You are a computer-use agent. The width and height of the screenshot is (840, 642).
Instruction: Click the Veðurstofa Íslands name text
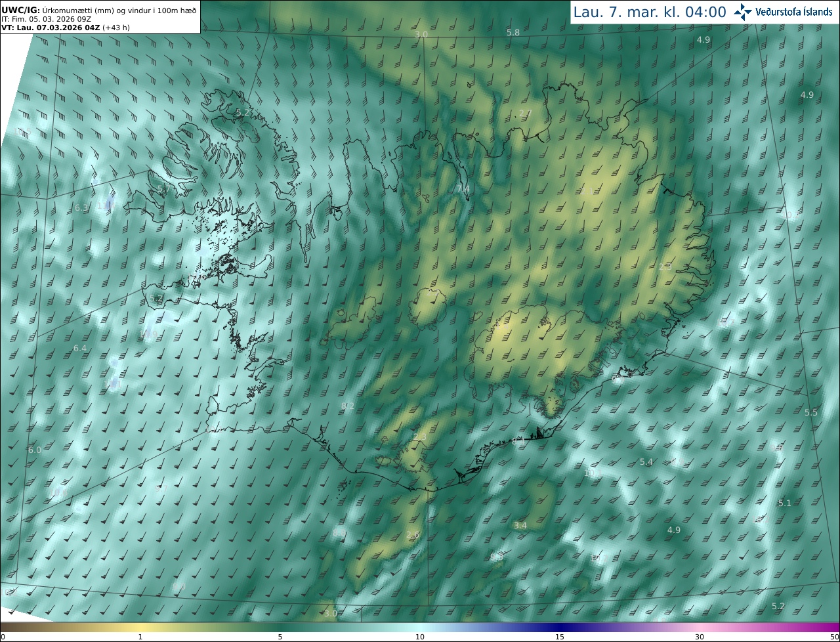[x=794, y=12]
